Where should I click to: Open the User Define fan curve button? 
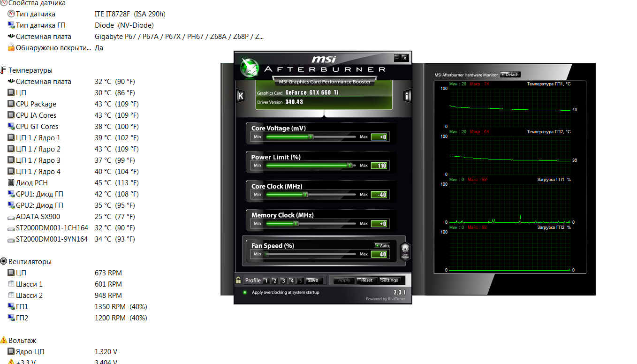(405, 251)
